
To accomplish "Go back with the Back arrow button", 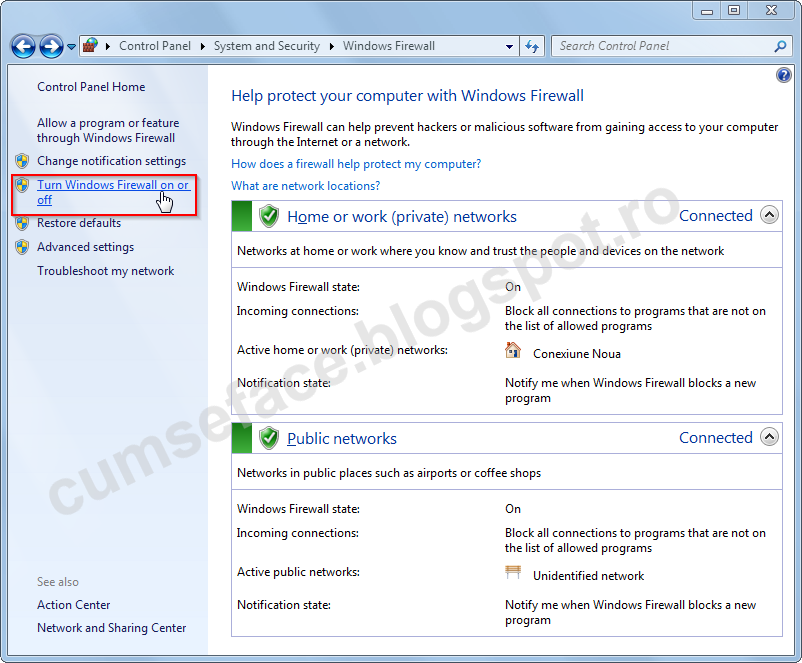I will (x=23, y=47).
